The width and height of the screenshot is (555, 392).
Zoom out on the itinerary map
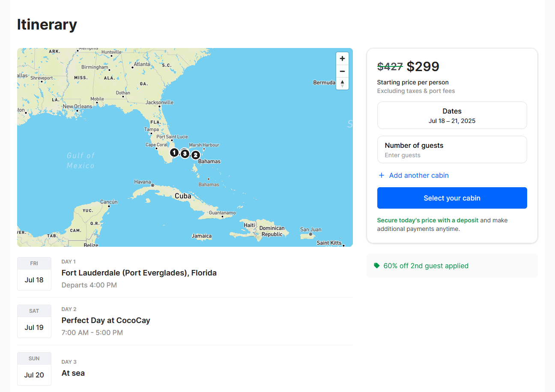(342, 71)
